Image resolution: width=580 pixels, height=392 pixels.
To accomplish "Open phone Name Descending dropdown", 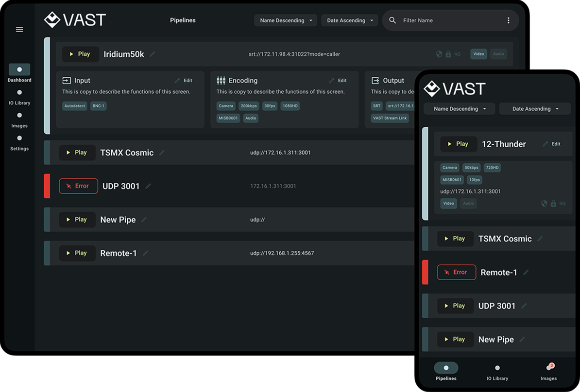I will click(459, 109).
